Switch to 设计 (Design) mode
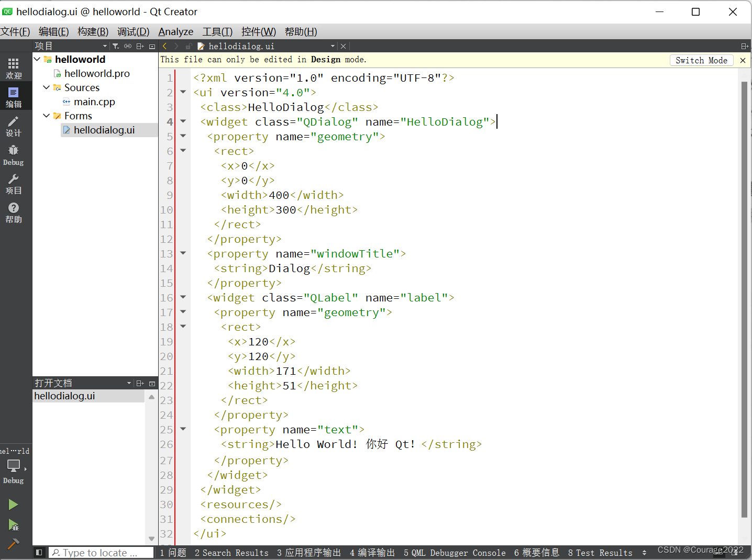Image resolution: width=752 pixels, height=560 pixels. coord(14,126)
